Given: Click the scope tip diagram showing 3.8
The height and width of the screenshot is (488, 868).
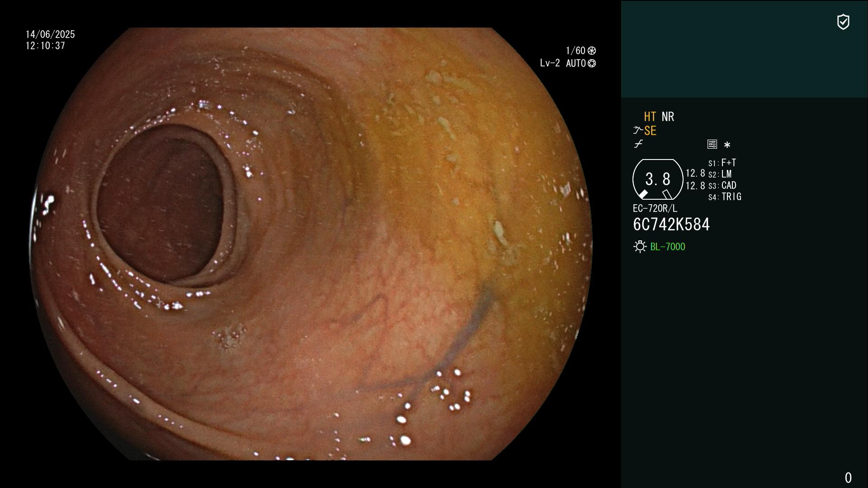Looking at the screenshot, I should pyautogui.click(x=658, y=179).
